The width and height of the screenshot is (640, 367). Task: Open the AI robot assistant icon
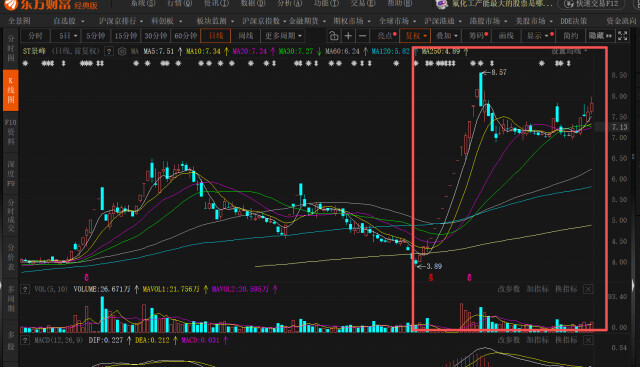[442, 4]
